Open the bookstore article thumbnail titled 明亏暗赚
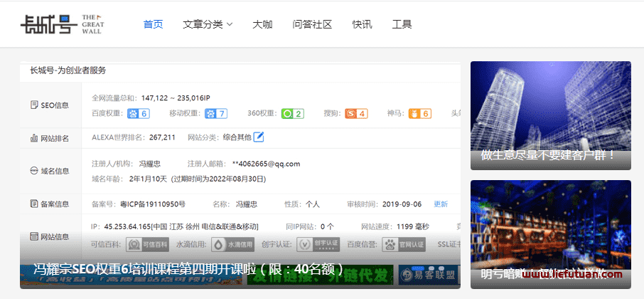Viewport: 644px width, 299px height. (x=550, y=234)
